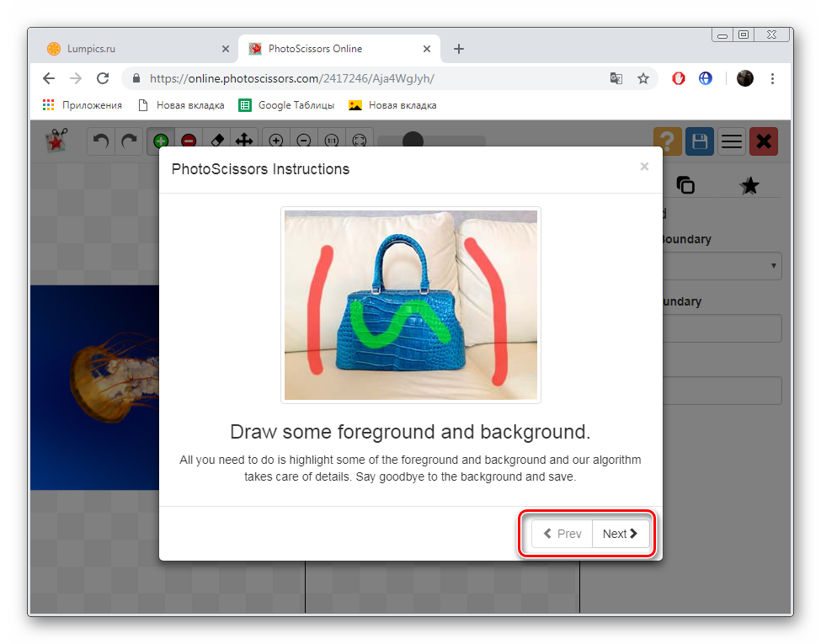Click the undo arrow in the toolbar
Image resolution: width=821 pixels, height=644 pixels.
coord(102,141)
